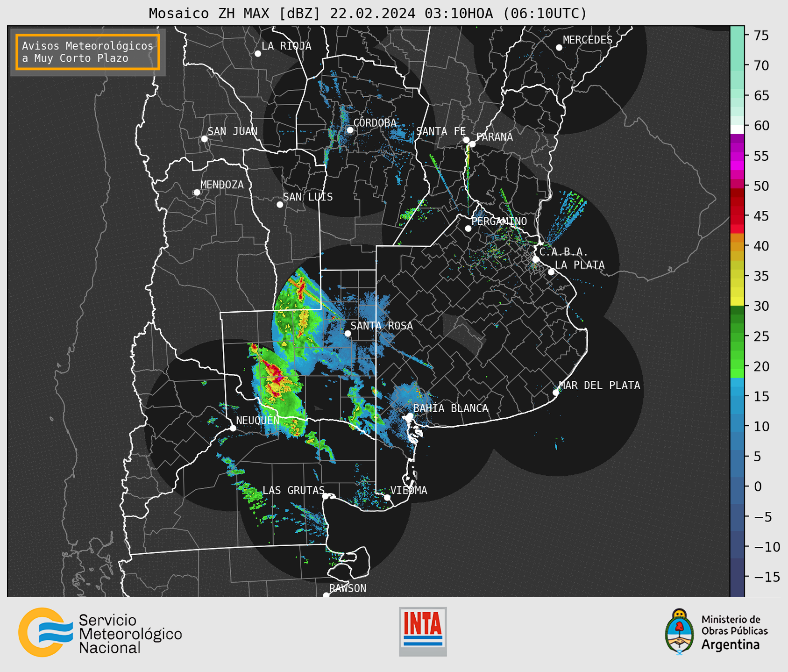
Task: Click the Neuquén city marker dot
Action: point(233,428)
